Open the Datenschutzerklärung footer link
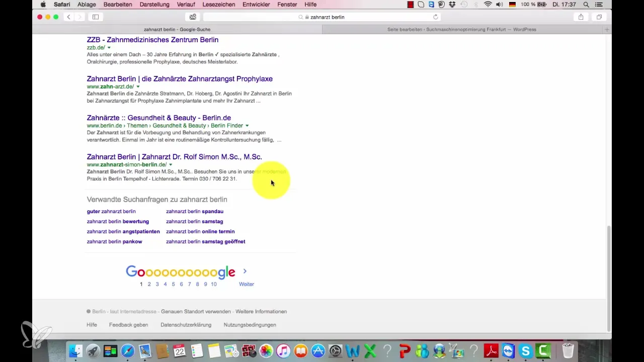The image size is (644, 362). 186,325
